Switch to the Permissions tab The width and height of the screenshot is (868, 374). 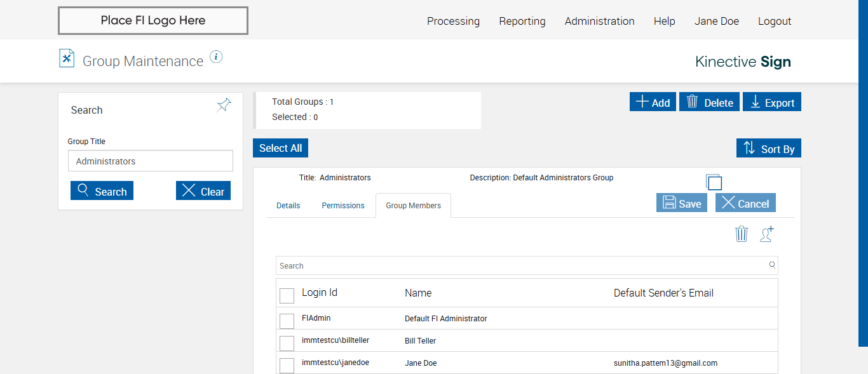[x=343, y=206]
